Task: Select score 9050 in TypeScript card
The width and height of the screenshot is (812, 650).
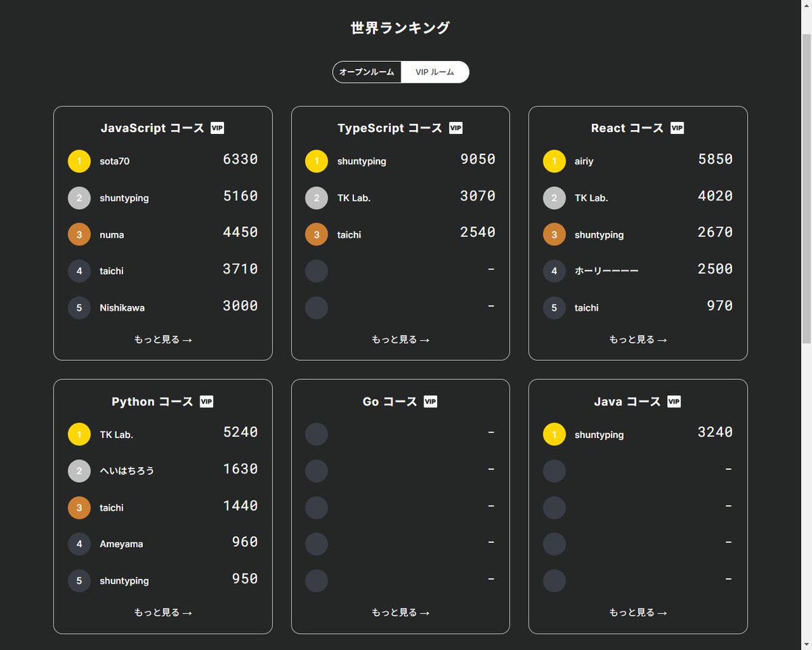Action: tap(478, 159)
